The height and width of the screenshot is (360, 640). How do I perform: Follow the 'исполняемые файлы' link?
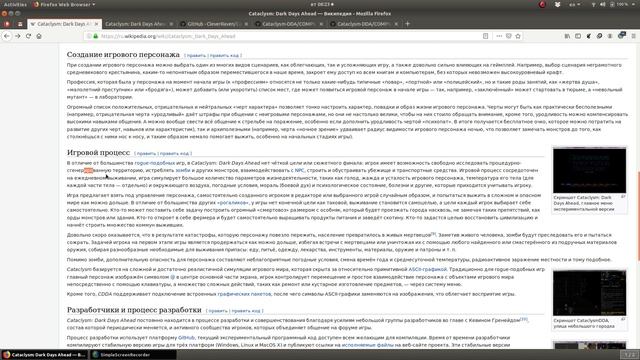coord(368,345)
